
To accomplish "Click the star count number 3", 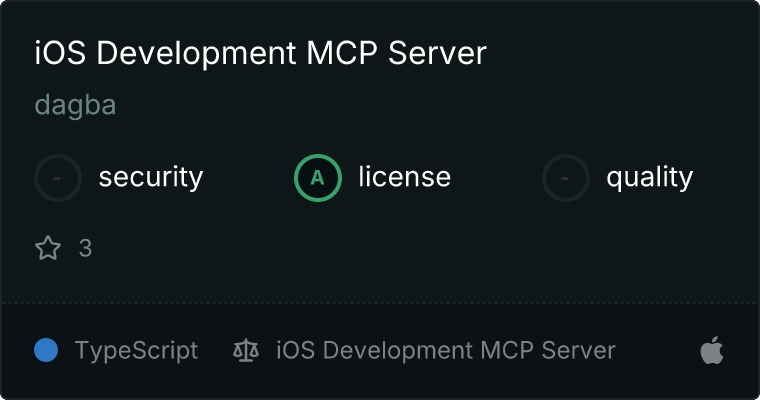I will point(85,248).
